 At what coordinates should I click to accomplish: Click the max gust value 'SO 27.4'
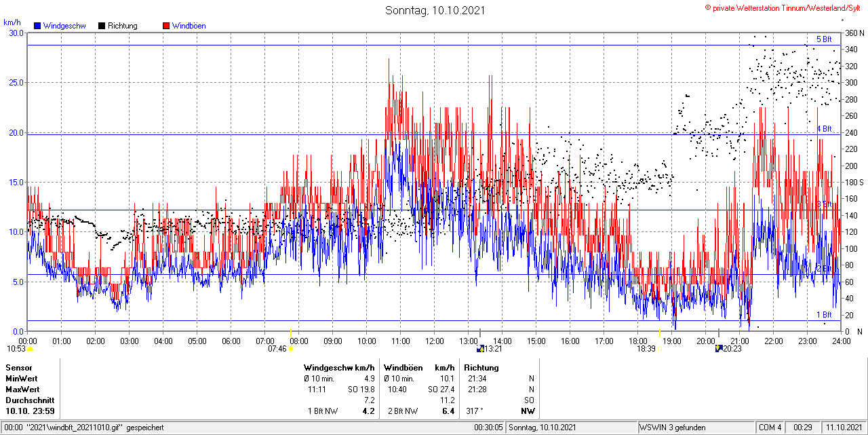tap(441, 390)
